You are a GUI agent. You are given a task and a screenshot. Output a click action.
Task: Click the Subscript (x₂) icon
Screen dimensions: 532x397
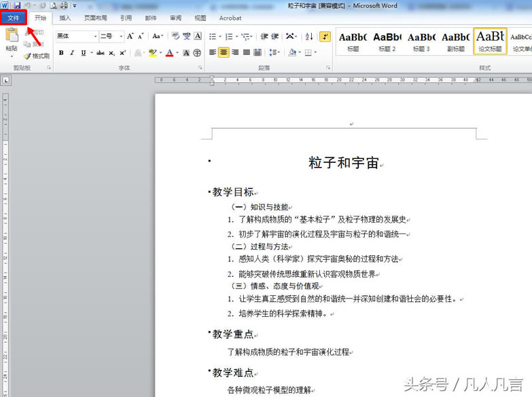click(x=112, y=53)
